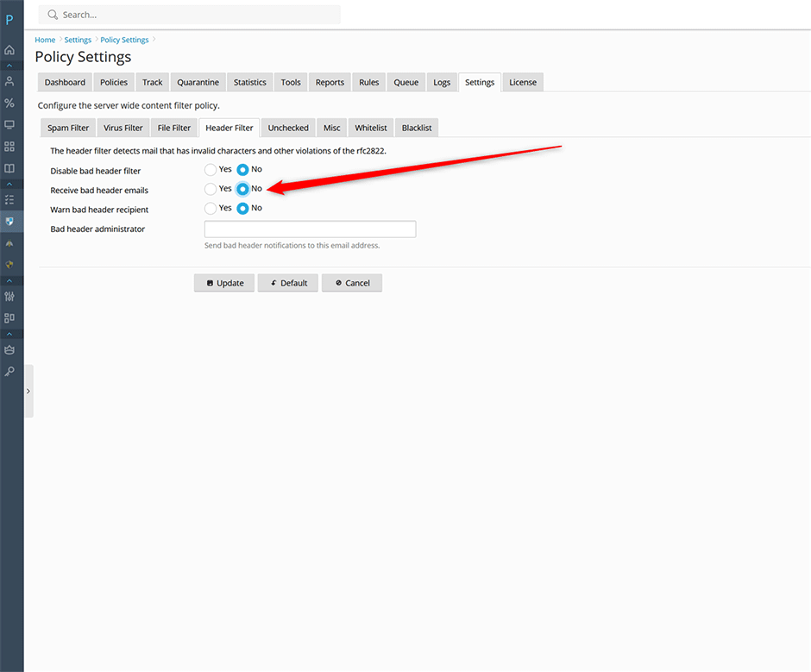Switch to the File Filter sub-tab
The height and width of the screenshot is (672, 811).
point(174,128)
